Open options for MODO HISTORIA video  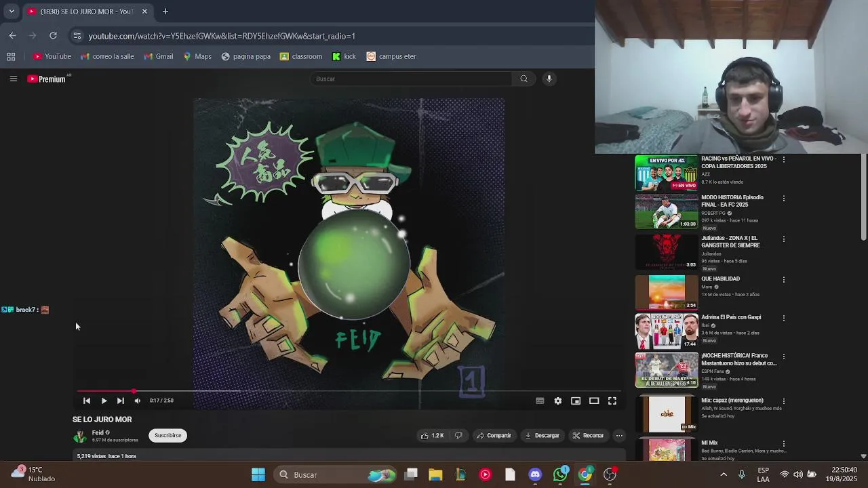point(784,199)
